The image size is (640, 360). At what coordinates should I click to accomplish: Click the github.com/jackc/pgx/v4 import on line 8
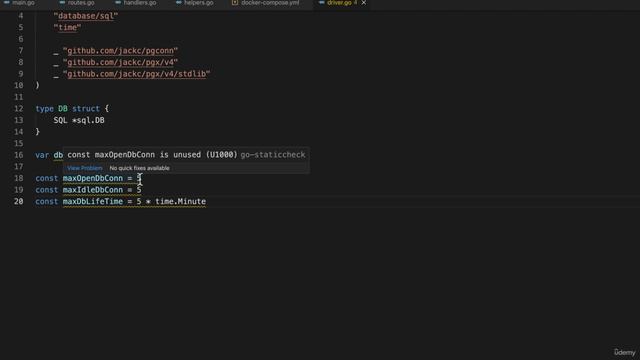120,62
